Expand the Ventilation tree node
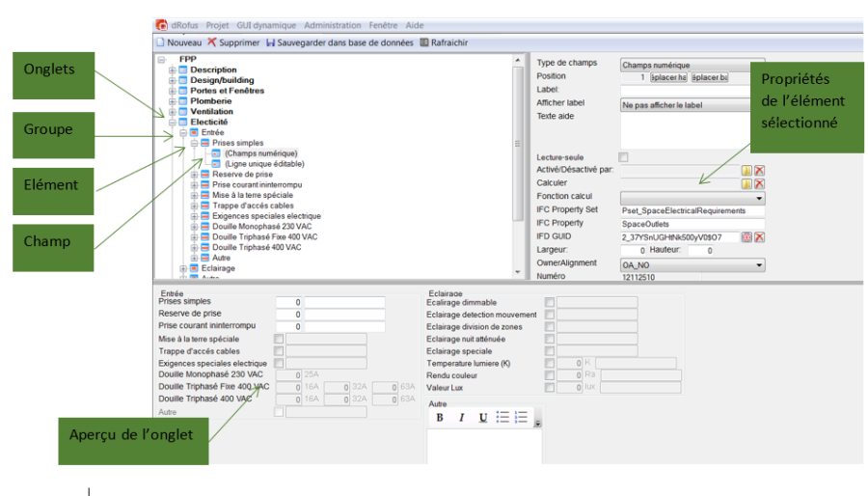 173,111
